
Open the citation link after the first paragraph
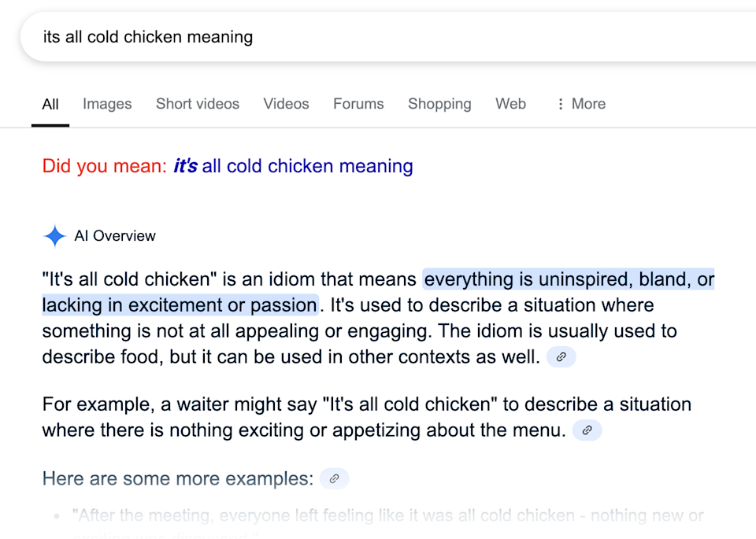pos(561,357)
